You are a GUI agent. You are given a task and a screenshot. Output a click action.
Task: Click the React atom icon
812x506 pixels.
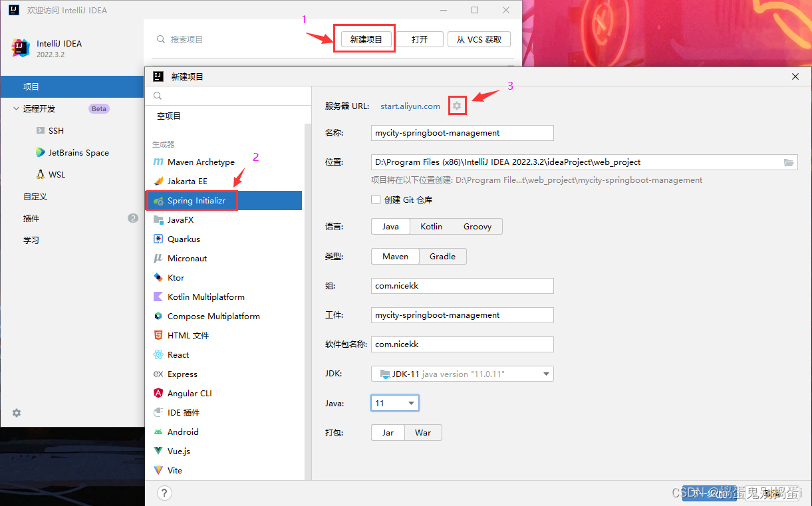pyautogui.click(x=158, y=354)
